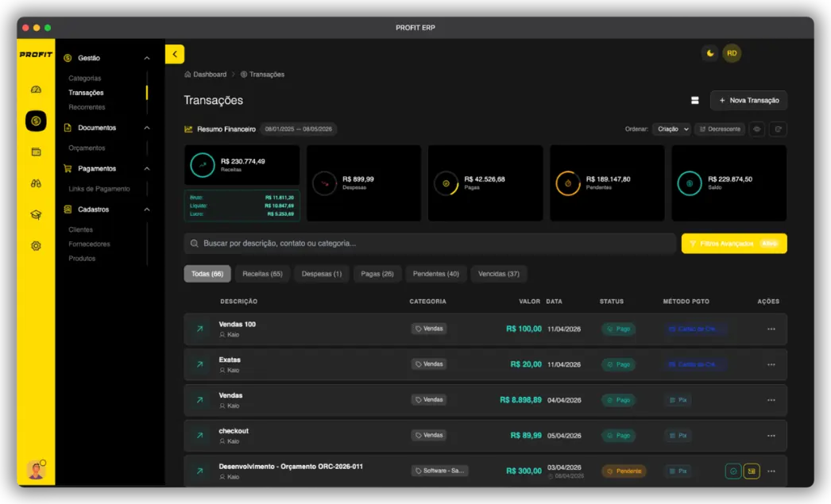Click the Receitas circular chart icon
Viewport: 831px width, 504px height.
(x=203, y=165)
